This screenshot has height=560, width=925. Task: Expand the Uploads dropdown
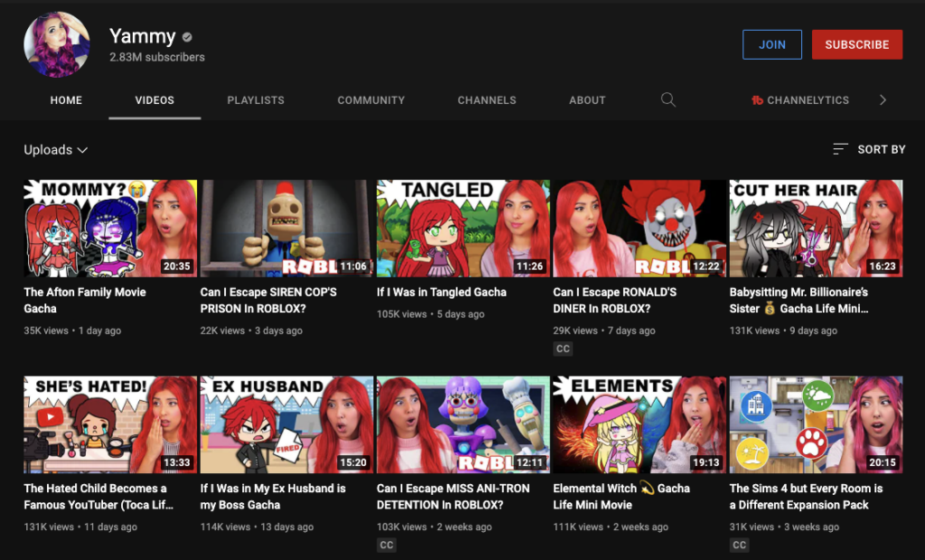point(56,150)
